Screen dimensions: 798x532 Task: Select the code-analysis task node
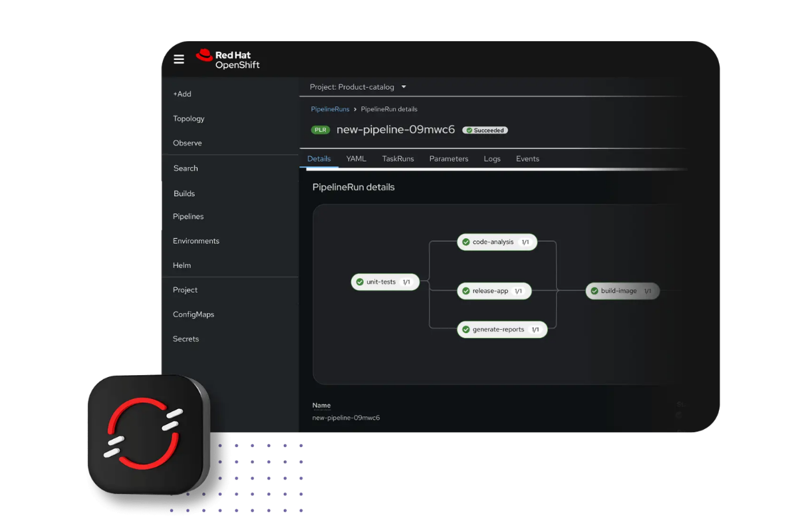pyautogui.click(x=496, y=242)
